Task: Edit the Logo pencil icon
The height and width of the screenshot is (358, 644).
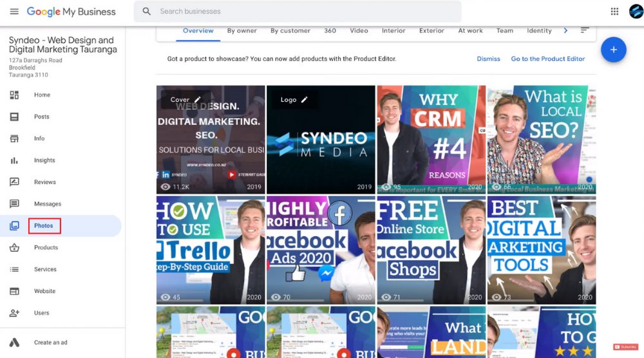Action: pos(305,99)
